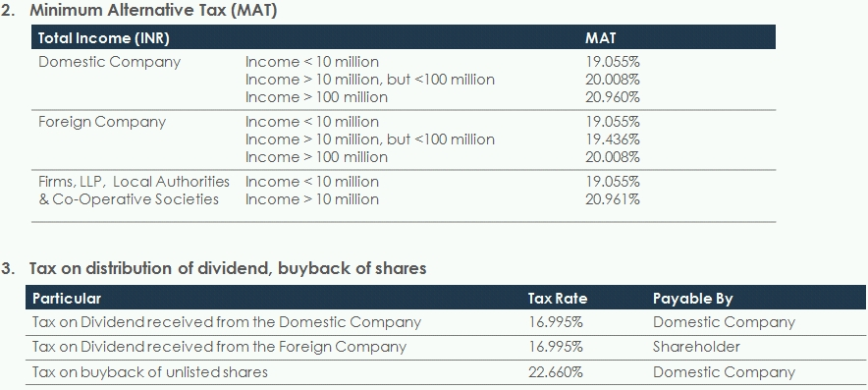868x390 pixels.
Task: Select the Total Income (INR) header cell
Action: point(103,38)
